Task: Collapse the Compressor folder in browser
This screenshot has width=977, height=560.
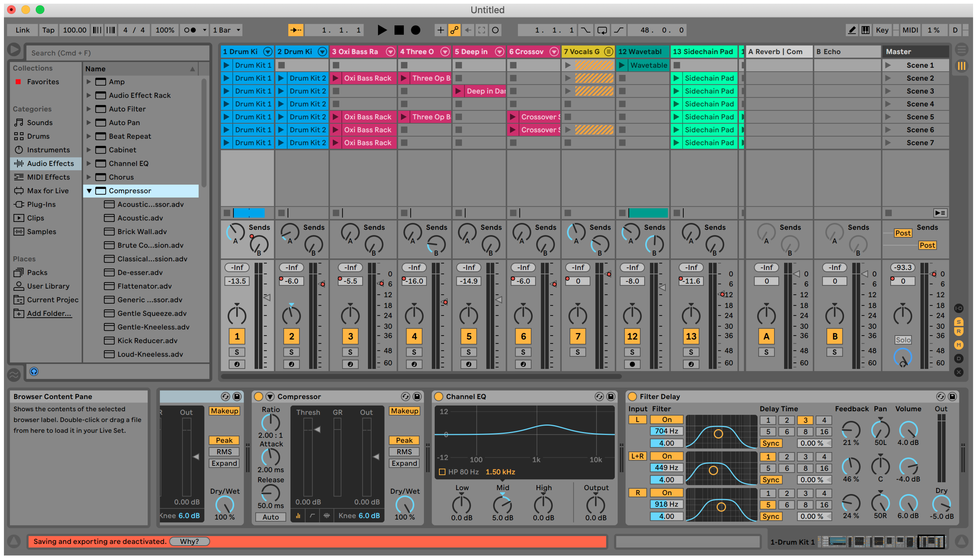Action: pos(89,191)
